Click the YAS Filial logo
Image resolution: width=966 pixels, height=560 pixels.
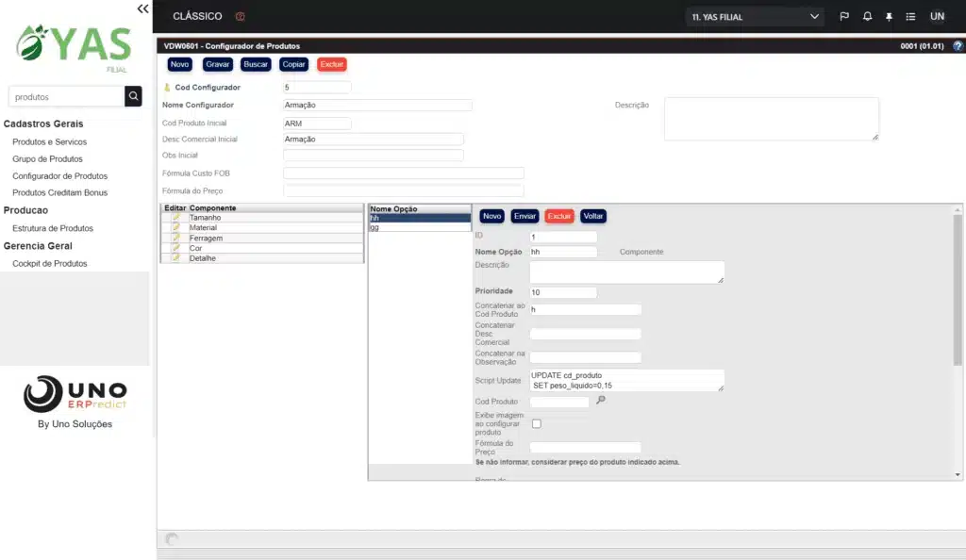(x=74, y=48)
